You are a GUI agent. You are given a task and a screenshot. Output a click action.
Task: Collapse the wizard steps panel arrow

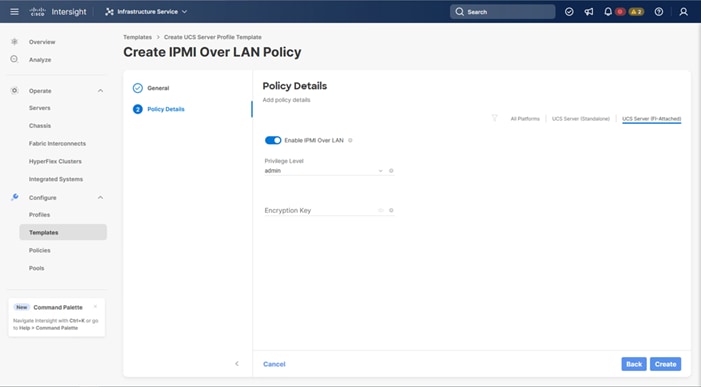click(237, 364)
